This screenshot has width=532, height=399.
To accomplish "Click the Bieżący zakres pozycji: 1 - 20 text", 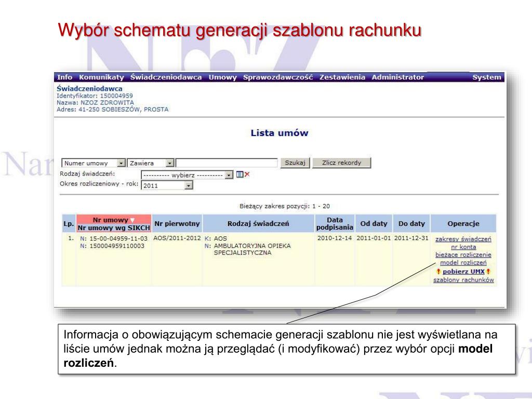I will (284, 206).
